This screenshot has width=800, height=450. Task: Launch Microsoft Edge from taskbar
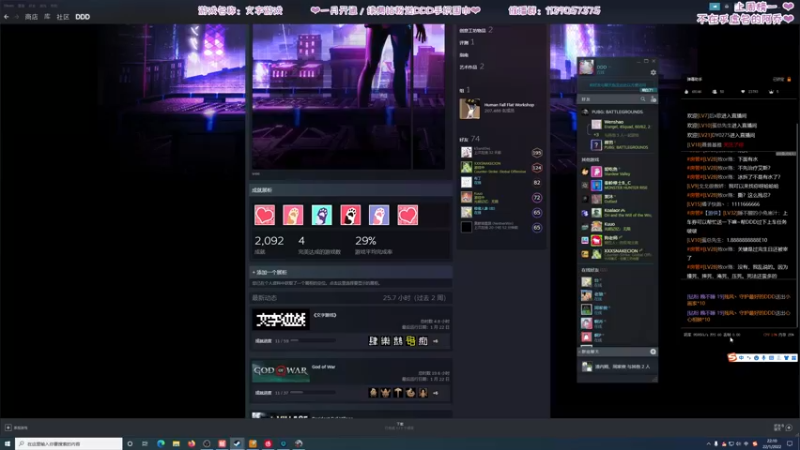(161, 444)
